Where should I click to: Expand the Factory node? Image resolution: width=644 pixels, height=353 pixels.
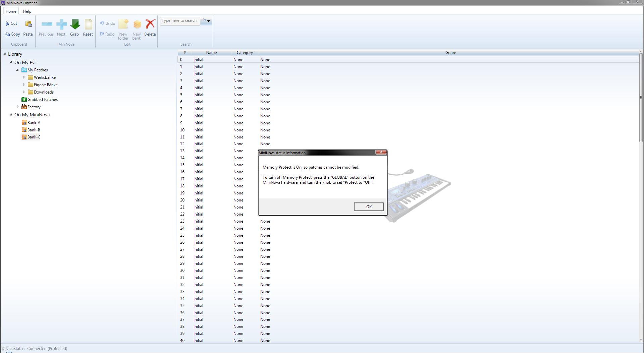[x=18, y=107]
